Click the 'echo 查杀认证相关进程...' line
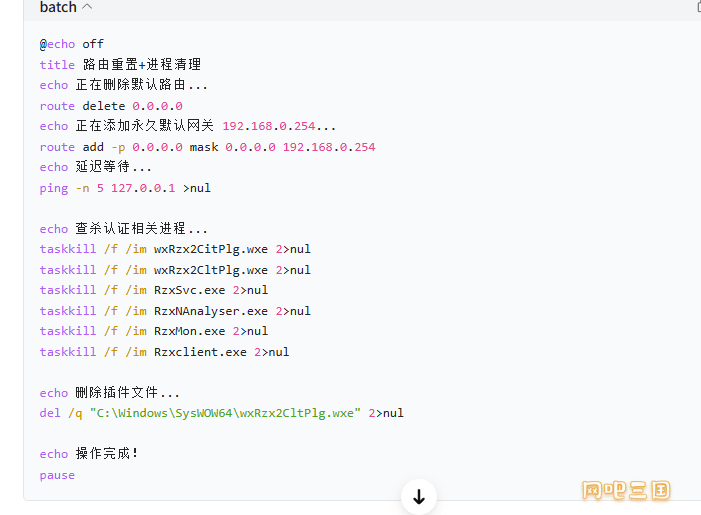 123,228
